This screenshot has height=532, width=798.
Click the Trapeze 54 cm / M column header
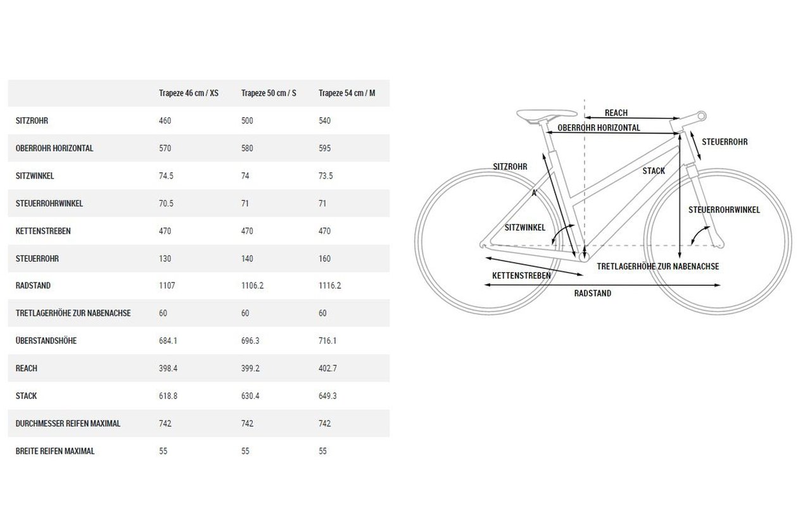[x=347, y=93]
